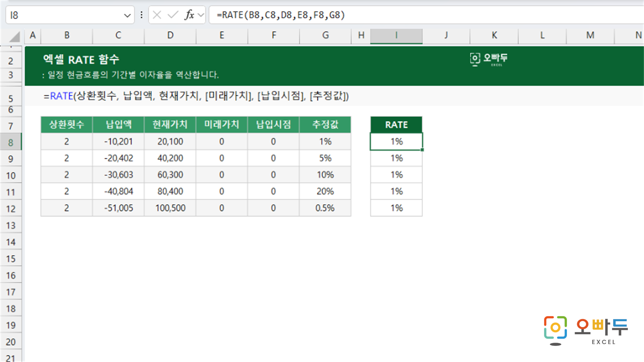Image resolution: width=644 pixels, height=362 pixels.
Task: Click the 오빠두 Excel logo watermark
Action: tap(586, 330)
